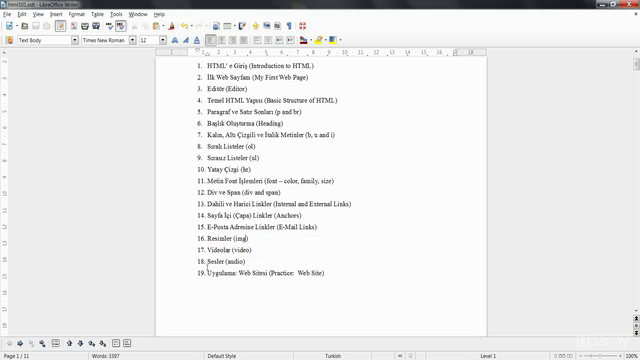
Task: Click the Print icon
Action: click(84, 26)
